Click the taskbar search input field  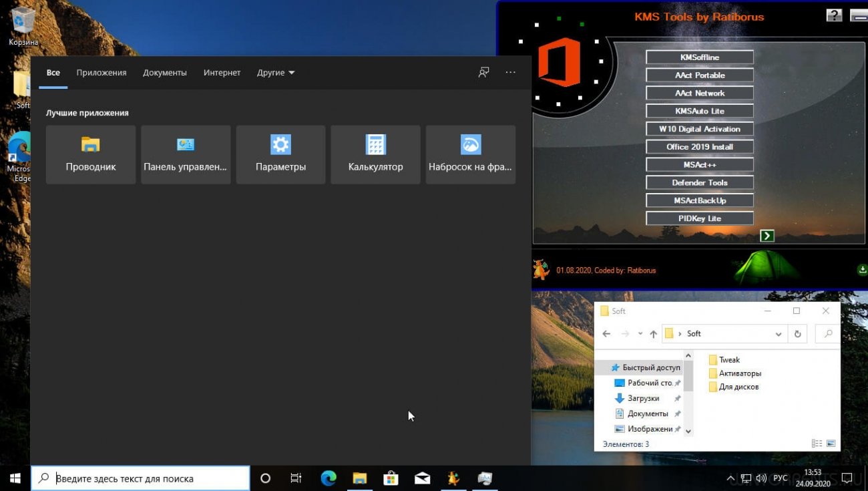(141, 478)
